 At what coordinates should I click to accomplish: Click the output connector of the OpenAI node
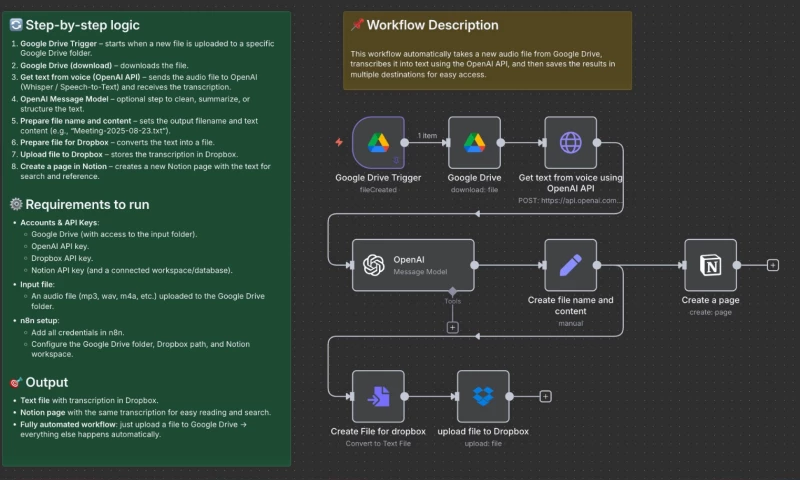tap(474, 265)
